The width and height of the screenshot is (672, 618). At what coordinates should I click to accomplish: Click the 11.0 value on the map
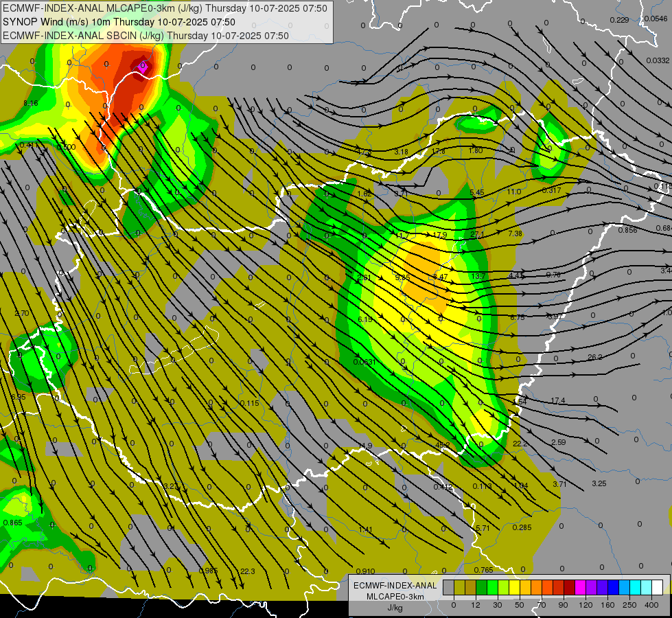(514, 192)
